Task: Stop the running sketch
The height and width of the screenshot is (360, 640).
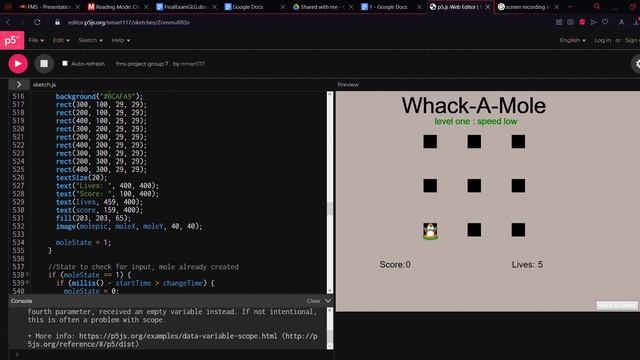Action: [44, 64]
